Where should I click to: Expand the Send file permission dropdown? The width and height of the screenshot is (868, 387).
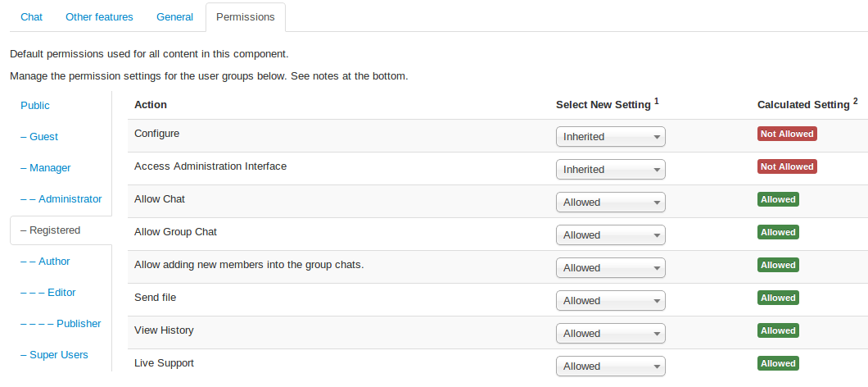pyautogui.click(x=610, y=301)
